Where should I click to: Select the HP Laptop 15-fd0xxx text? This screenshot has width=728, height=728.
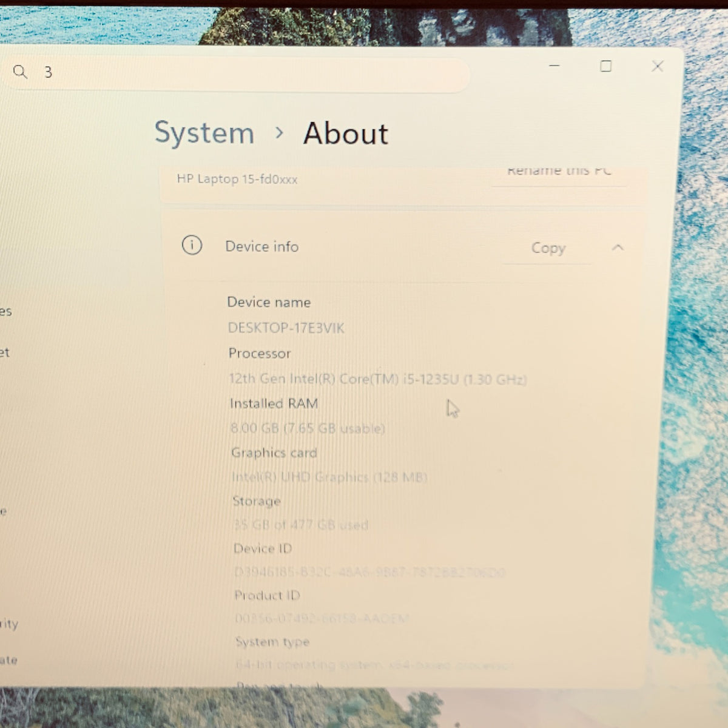[237, 179]
